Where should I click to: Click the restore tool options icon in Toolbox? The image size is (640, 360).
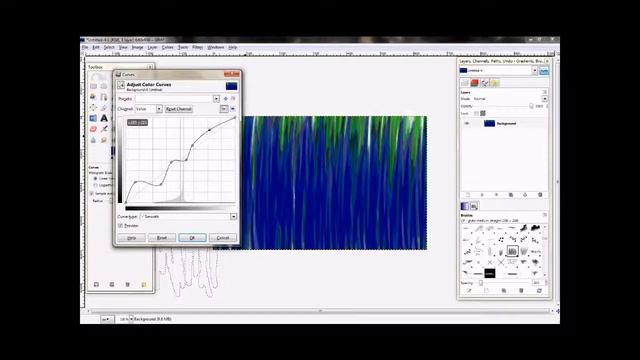pos(112,284)
